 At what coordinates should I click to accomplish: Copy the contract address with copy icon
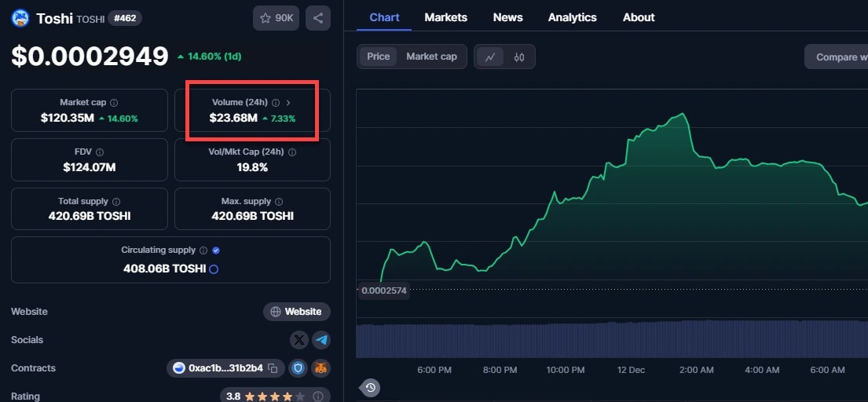[x=273, y=368]
